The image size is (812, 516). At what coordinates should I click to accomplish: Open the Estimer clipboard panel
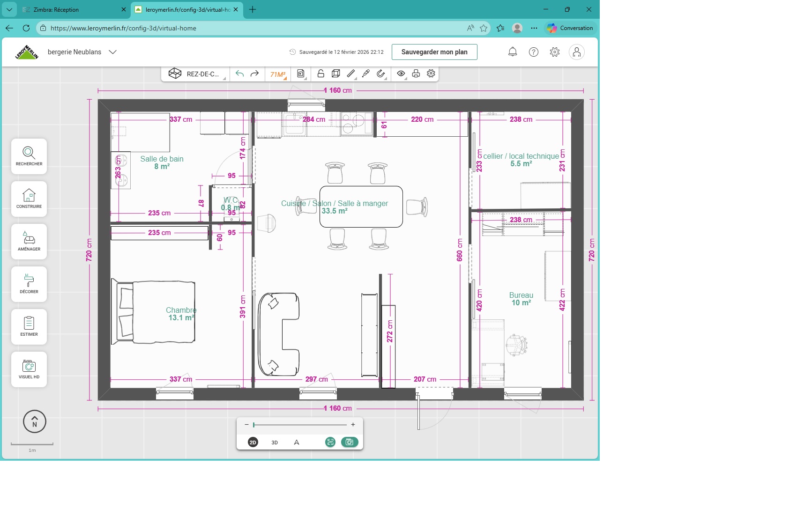[29, 327]
